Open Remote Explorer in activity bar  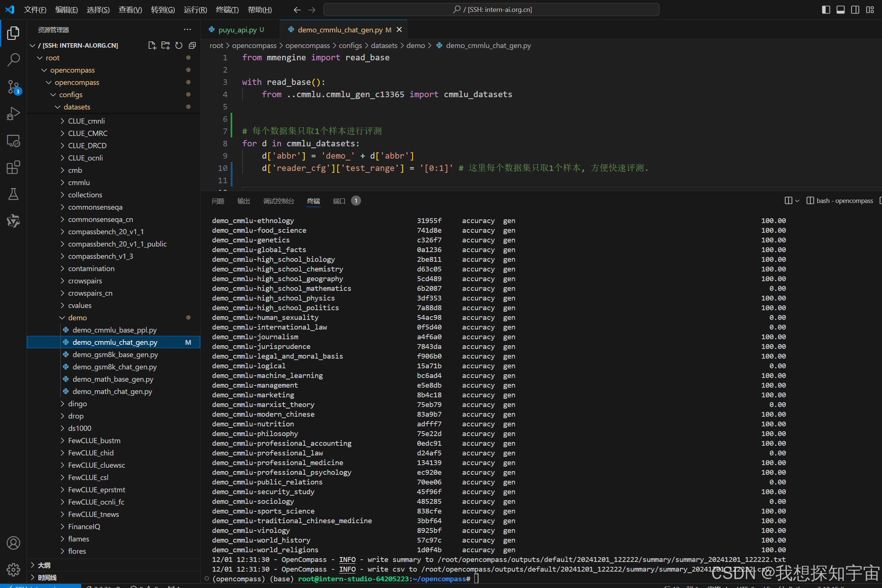(x=13, y=141)
